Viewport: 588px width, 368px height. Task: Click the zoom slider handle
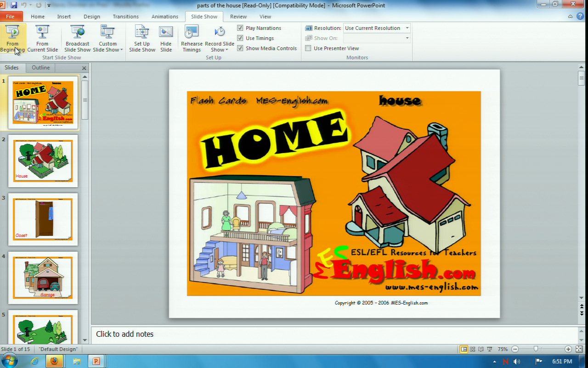pyautogui.click(x=536, y=349)
